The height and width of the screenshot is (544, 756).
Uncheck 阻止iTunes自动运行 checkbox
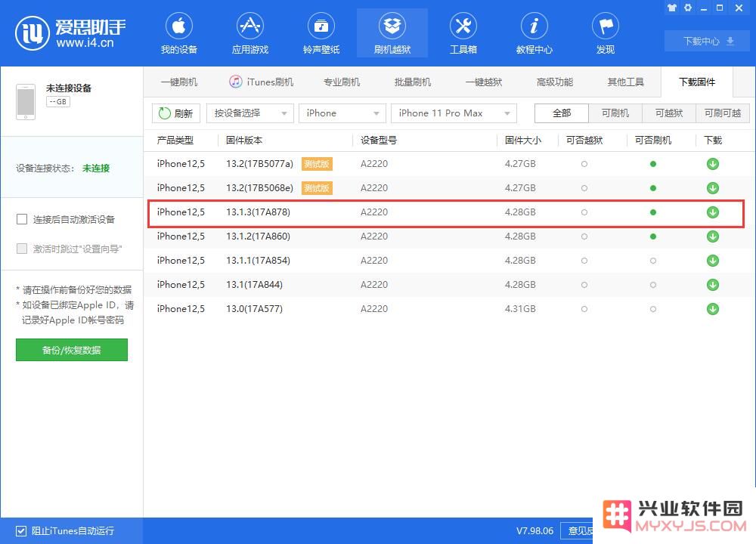point(20,531)
